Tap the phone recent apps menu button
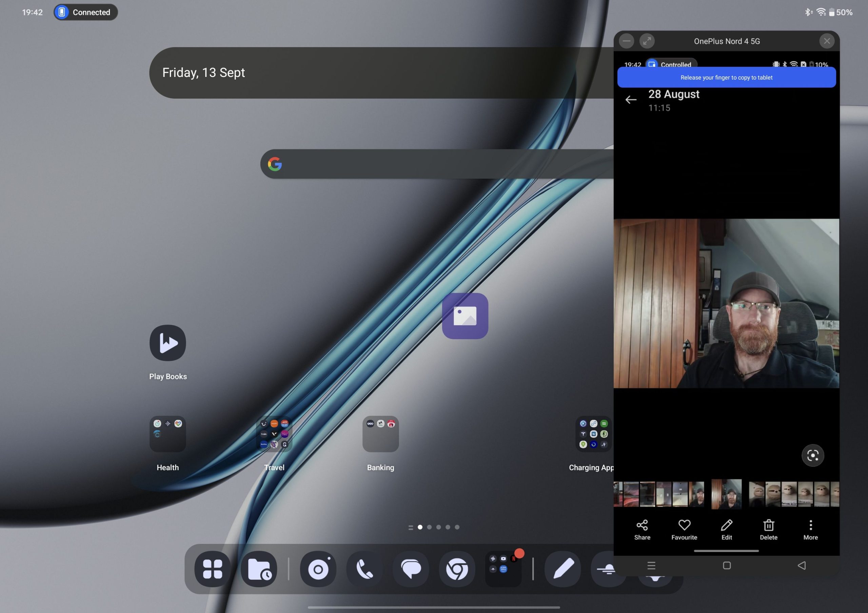Image resolution: width=868 pixels, height=613 pixels. point(651,565)
